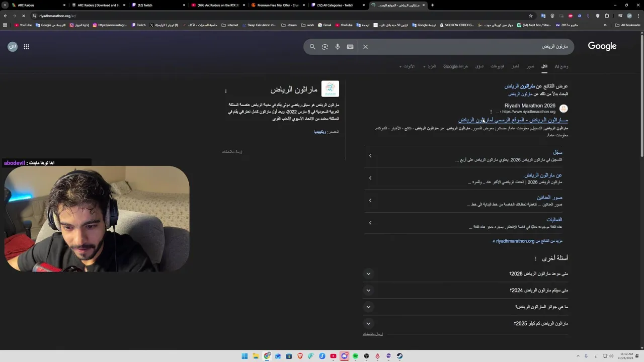Click إرسال ملاحظات under knowledge panel

point(232,151)
